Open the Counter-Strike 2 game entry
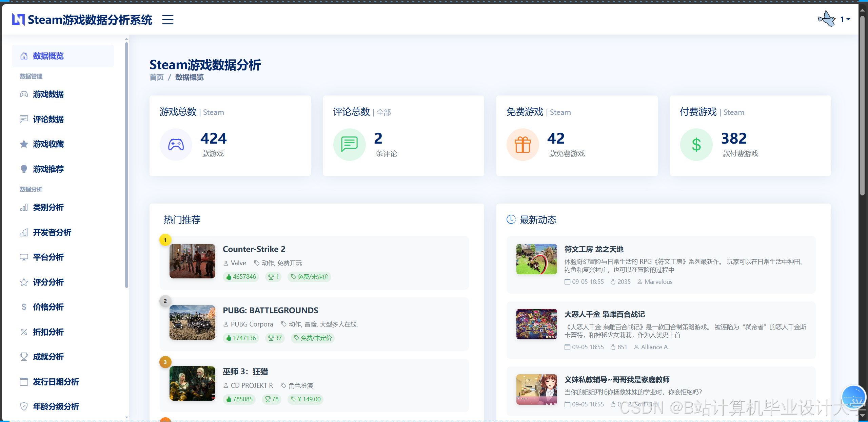Viewport: 868px width, 422px height. 254,249
